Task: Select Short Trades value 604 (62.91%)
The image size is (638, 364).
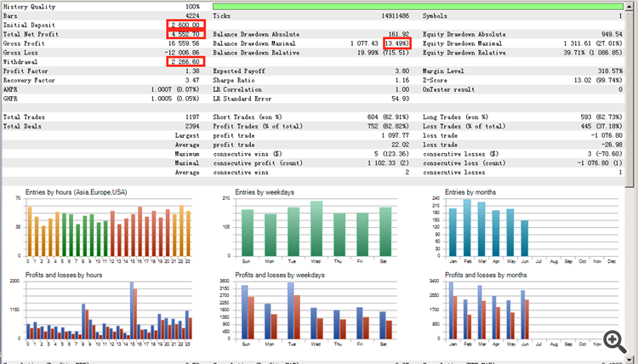Action: (388, 117)
